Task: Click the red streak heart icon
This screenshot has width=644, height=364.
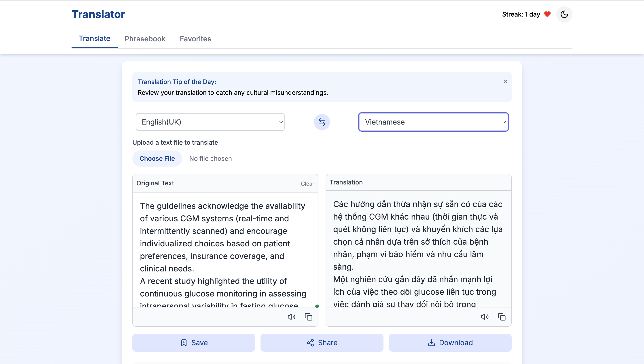Action: 547,14
